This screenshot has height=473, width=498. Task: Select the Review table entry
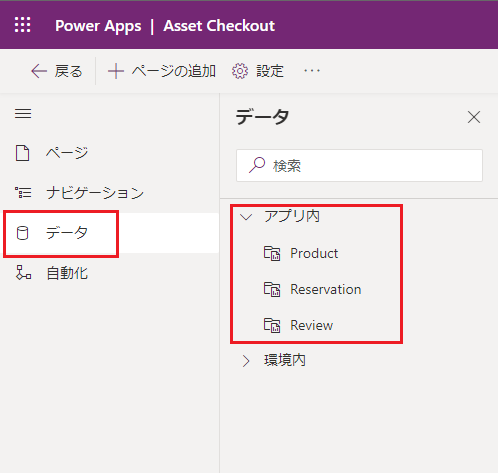(x=311, y=325)
